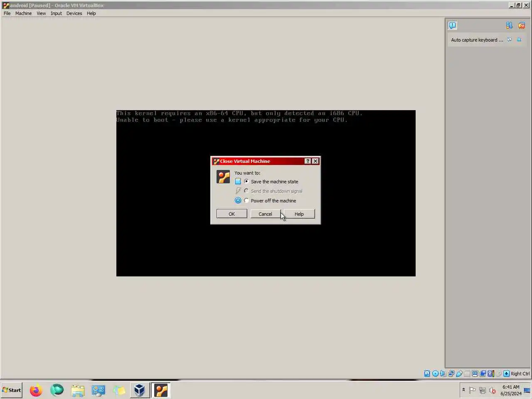Switch to VirtualBox Manager taskbar button

click(x=140, y=390)
